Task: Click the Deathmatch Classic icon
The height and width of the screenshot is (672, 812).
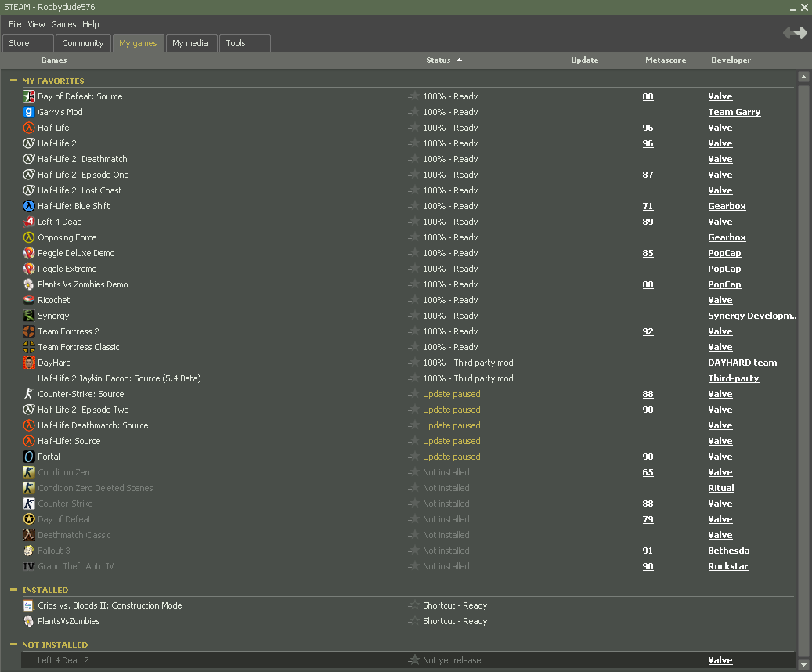Action: click(29, 535)
